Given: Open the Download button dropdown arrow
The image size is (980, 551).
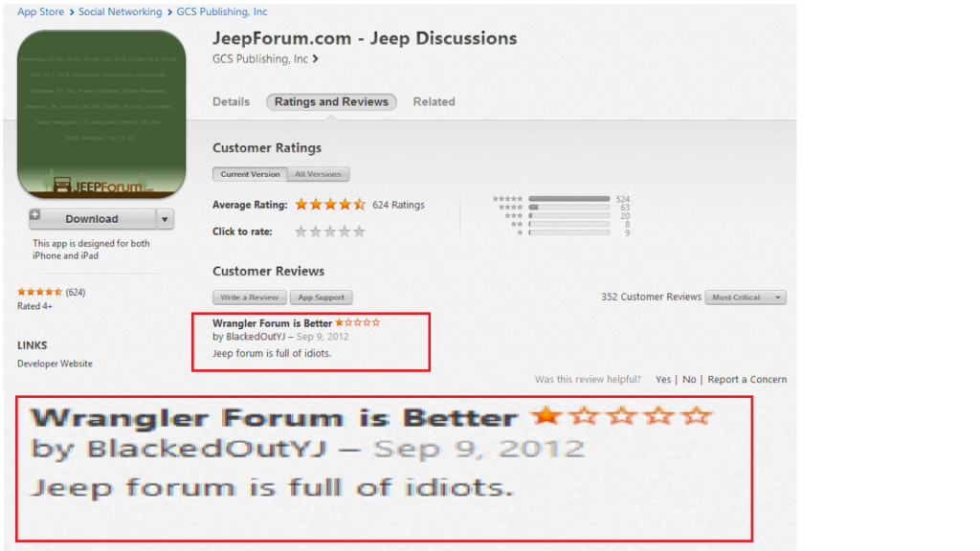Looking at the screenshot, I should click(x=165, y=219).
